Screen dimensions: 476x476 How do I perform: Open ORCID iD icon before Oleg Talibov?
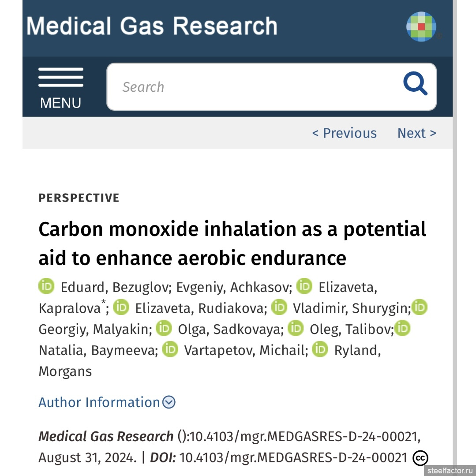pos(296,328)
